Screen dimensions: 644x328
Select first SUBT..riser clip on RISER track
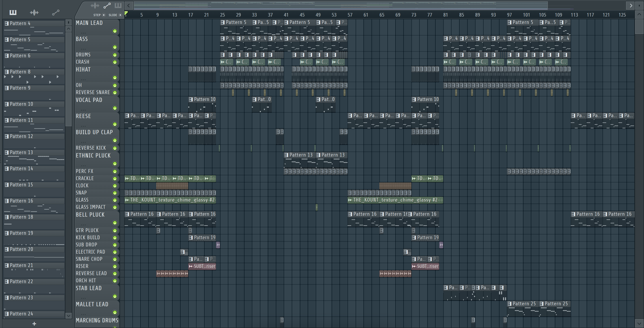202,266
